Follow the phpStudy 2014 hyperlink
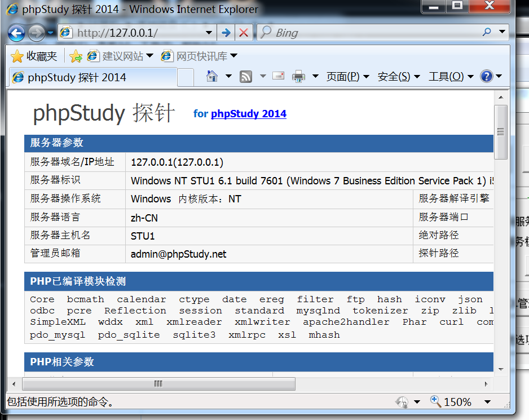 click(x=249, y=114)
